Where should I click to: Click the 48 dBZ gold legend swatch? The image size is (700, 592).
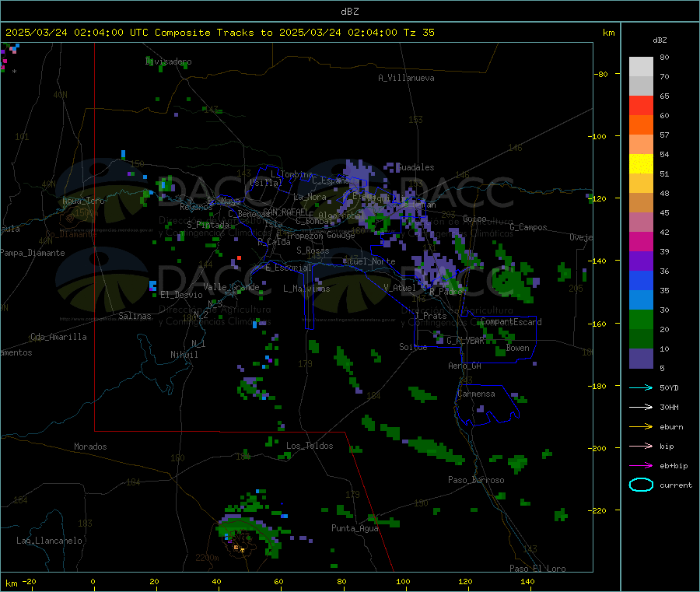coord(641,183)
